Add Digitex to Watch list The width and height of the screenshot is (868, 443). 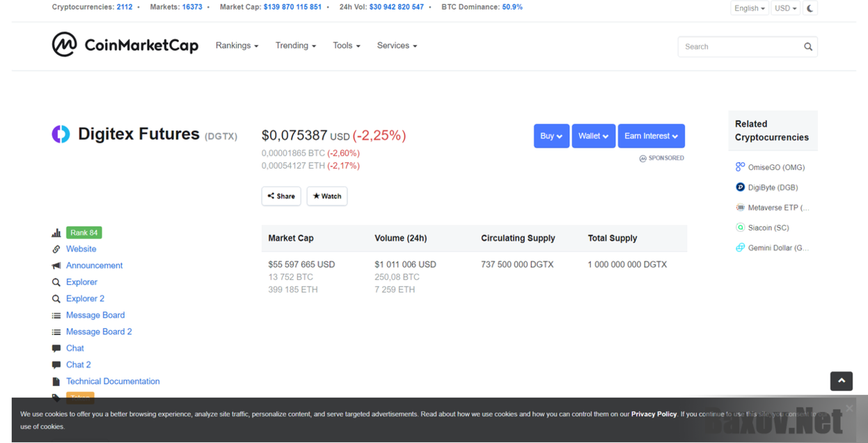(327, 196)
